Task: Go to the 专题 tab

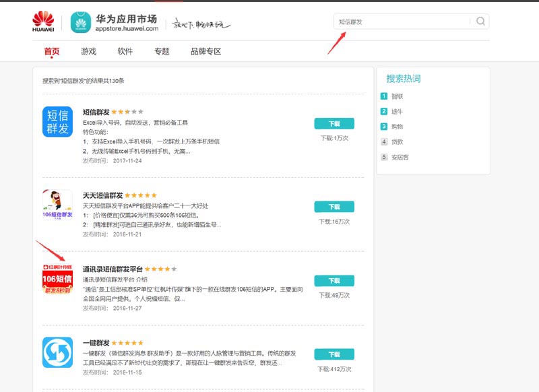Action: click(x=162, y=51)
